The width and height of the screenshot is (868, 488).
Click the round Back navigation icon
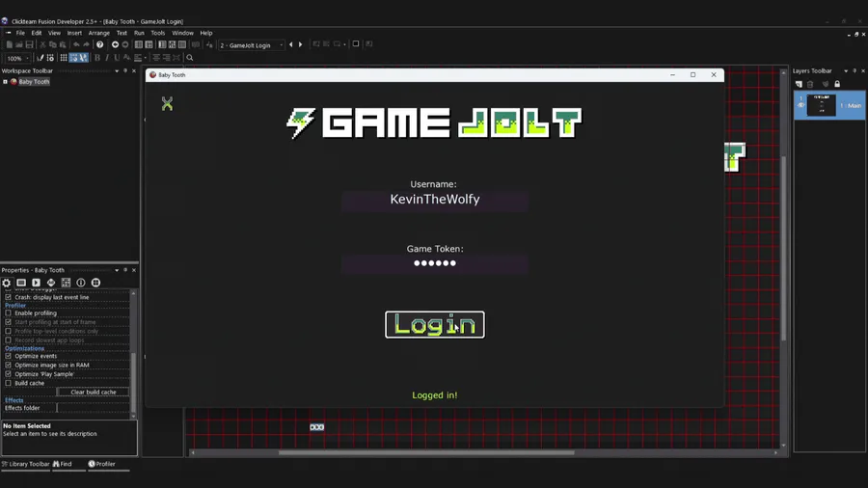pos(115,44)
